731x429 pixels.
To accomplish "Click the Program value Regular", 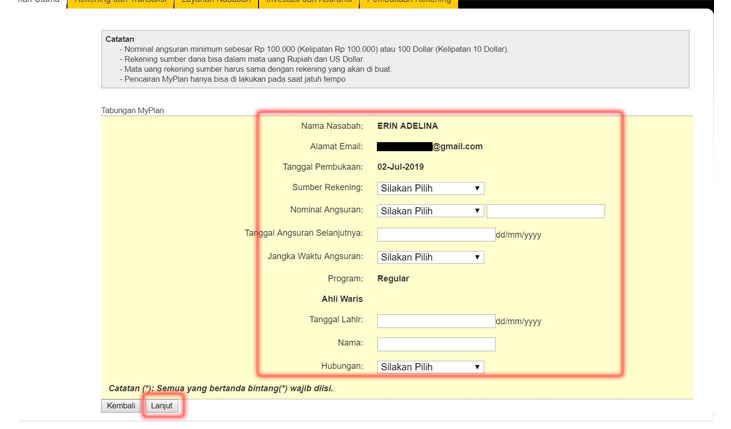I will click(x=393, y=279).
